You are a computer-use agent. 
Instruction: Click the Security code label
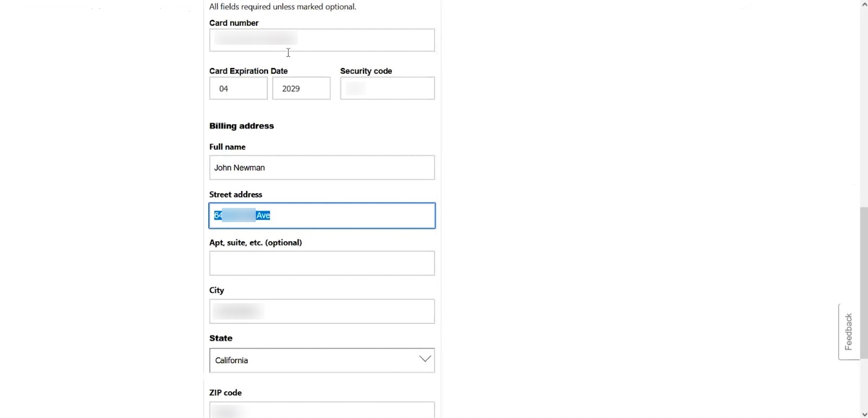366,71
